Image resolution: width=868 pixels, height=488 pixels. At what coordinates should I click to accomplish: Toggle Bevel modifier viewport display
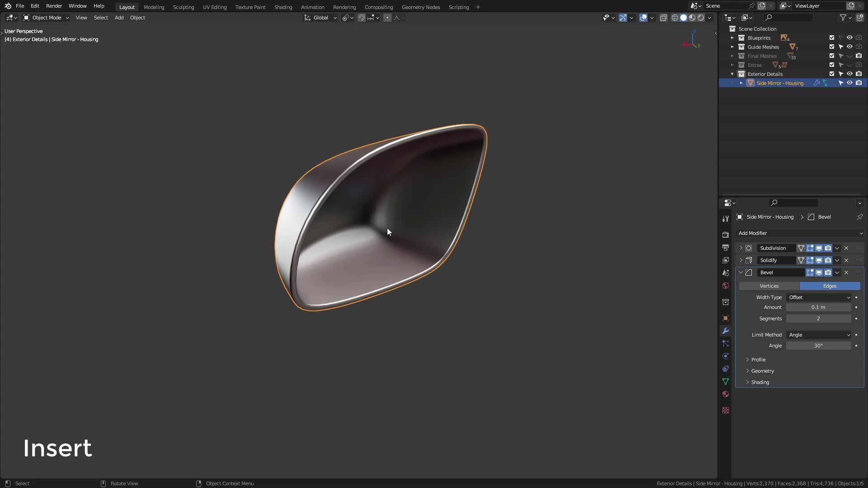point(819,272)
